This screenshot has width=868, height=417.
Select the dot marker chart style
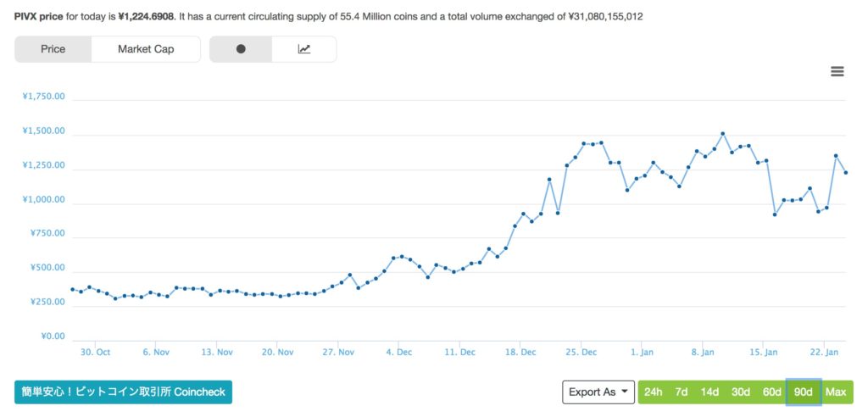(x=241, y=49)
